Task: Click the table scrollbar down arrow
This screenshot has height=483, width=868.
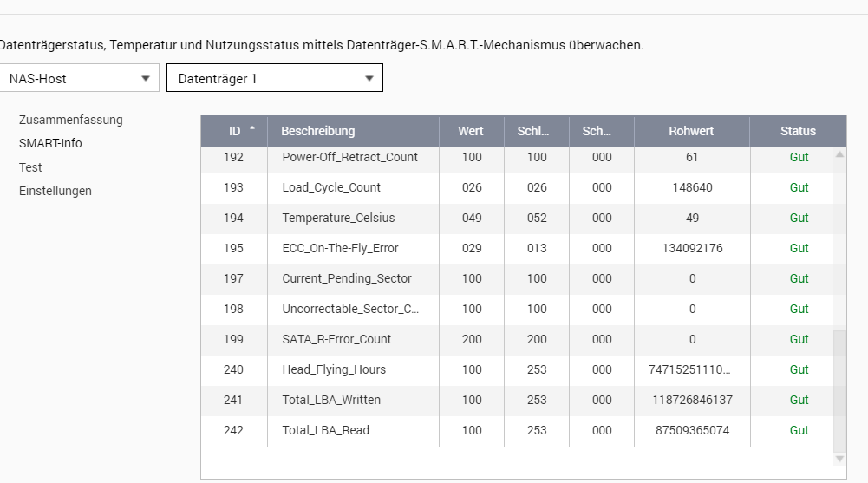Action: (x=839, y=459)
